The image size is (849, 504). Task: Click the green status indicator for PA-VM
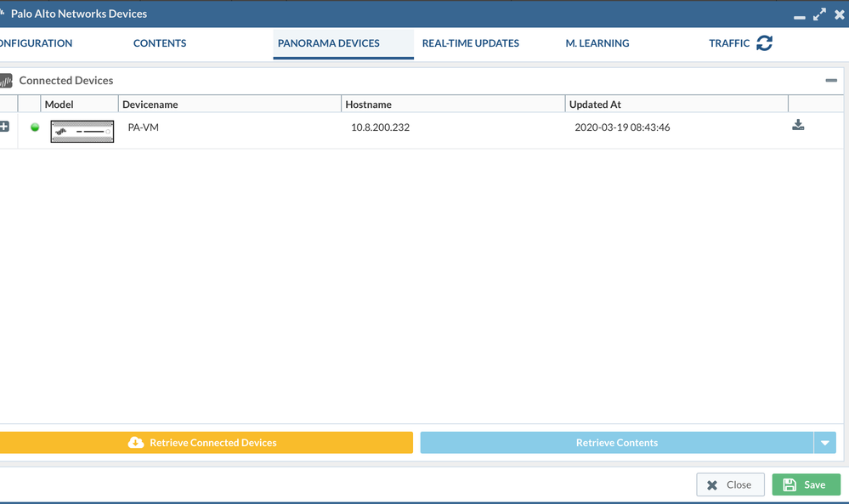pos(35,127)
